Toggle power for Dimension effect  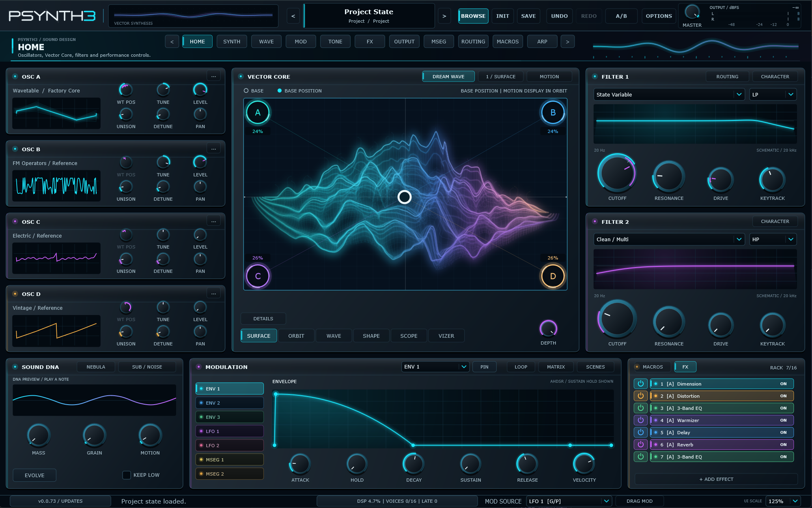(x=640, y=384)
